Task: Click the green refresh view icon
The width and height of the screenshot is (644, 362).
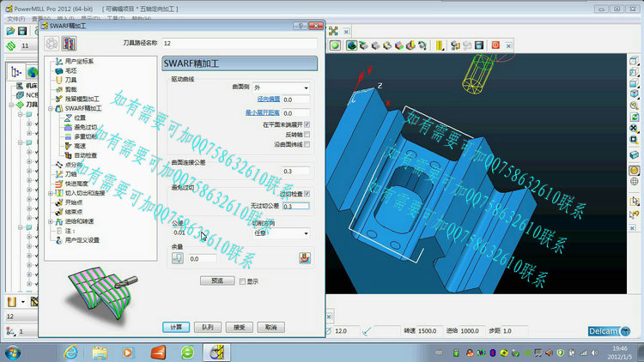Action: [635, 117]
